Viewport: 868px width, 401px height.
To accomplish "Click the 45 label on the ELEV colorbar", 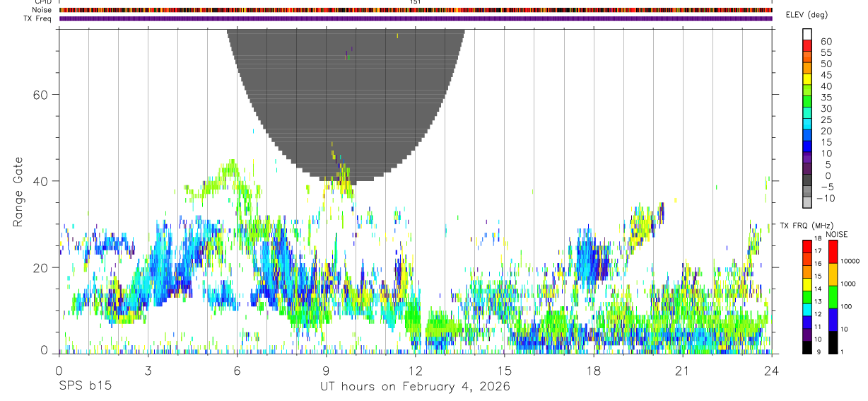I will pyautogui.click(x=826, y=75).
